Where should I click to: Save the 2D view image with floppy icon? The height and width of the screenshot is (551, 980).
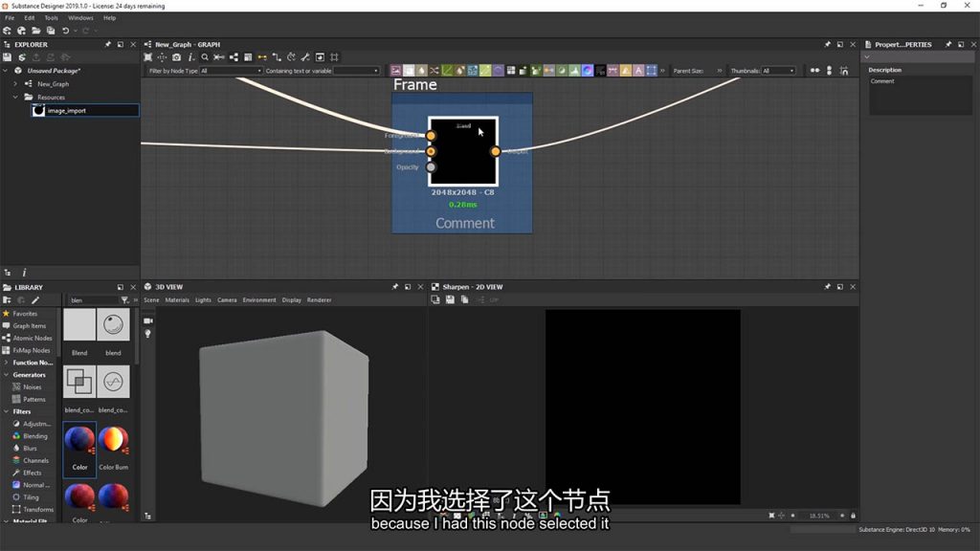pos(450,299)
